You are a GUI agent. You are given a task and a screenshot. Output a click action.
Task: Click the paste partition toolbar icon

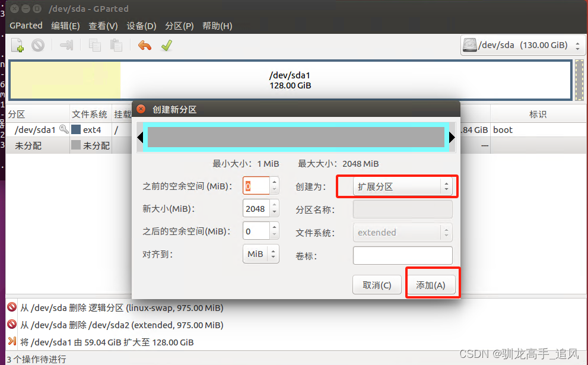click(x=116, y=45)
